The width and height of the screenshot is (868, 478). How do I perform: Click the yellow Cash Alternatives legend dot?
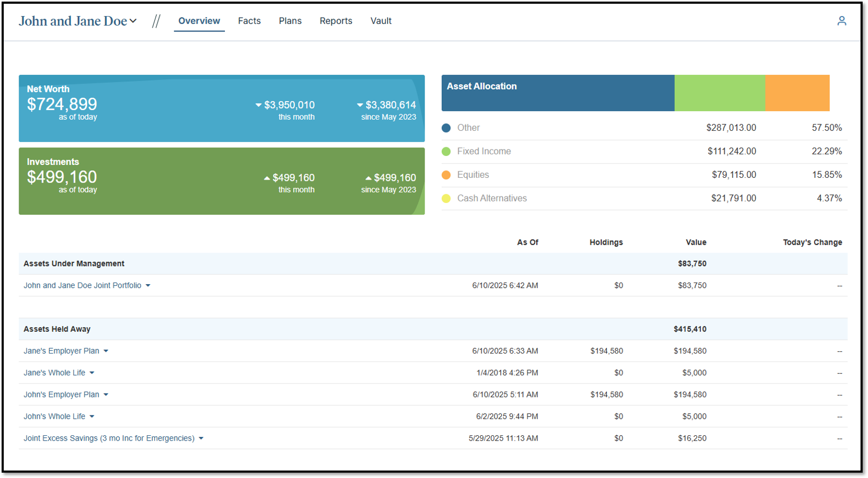point(446,199)
